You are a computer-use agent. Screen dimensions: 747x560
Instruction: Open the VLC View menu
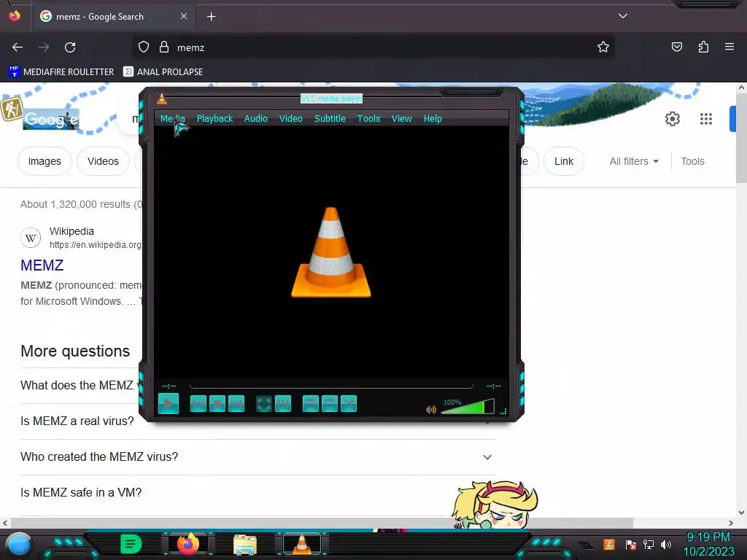[x=402, y=119]
